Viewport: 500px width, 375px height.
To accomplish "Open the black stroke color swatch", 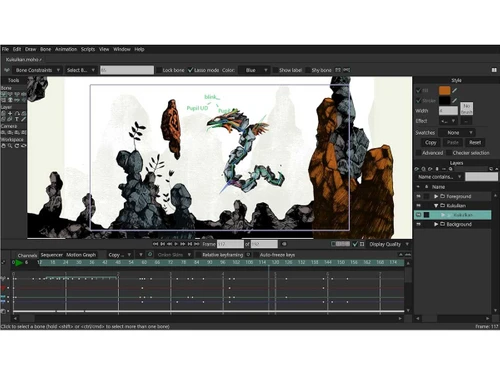I will click(x=444, y=100).
